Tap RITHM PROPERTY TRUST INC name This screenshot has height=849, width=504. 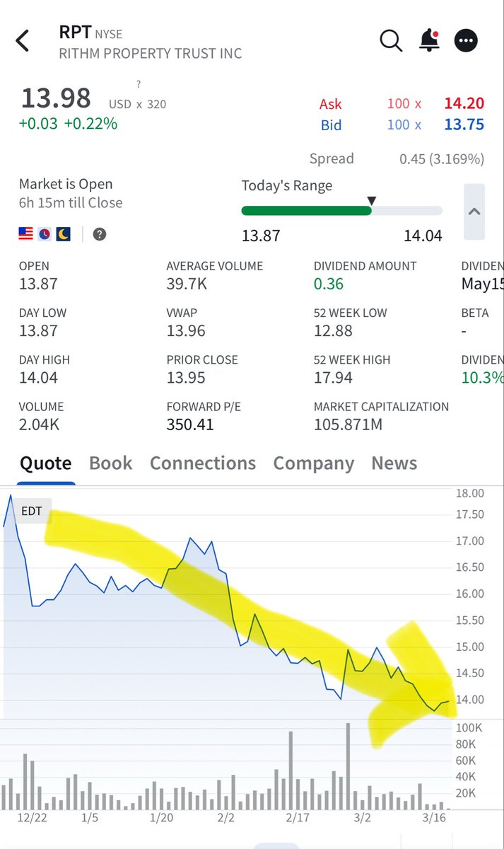tap(151, 54)
